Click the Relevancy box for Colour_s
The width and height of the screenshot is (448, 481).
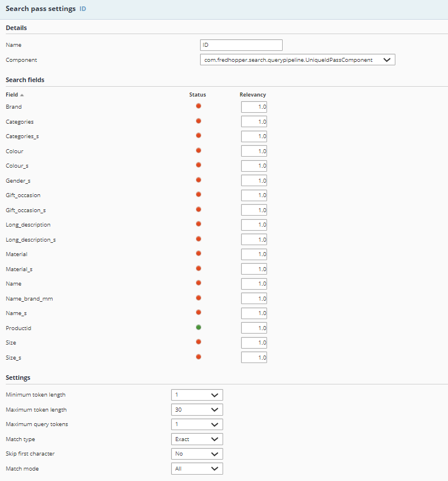pos(254,166)
